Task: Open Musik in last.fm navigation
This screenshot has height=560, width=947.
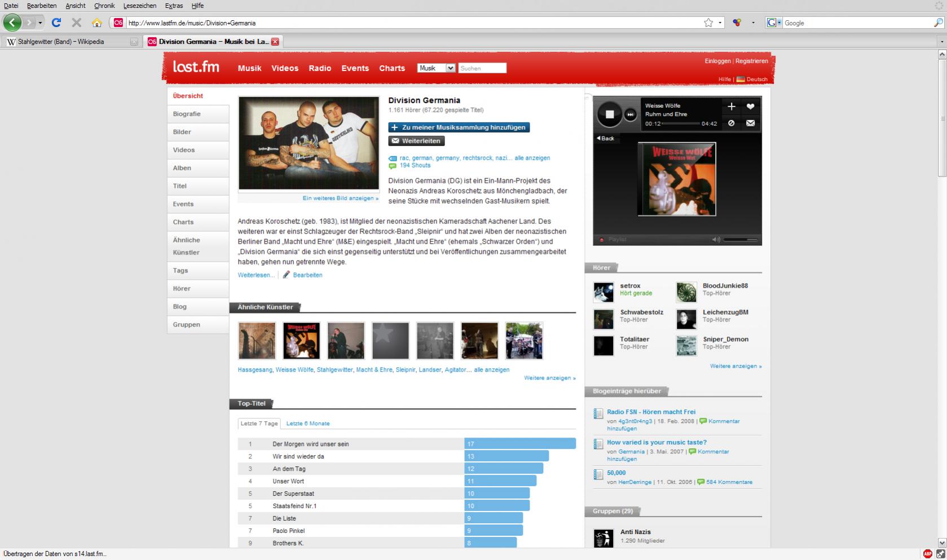Action: [x=249, y=68]
